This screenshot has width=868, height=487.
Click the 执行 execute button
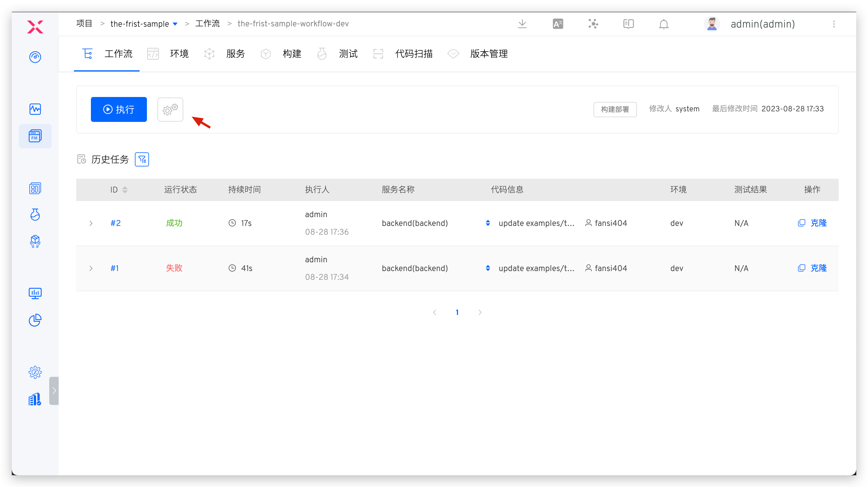pyautogui.click(x=118, y=109)
